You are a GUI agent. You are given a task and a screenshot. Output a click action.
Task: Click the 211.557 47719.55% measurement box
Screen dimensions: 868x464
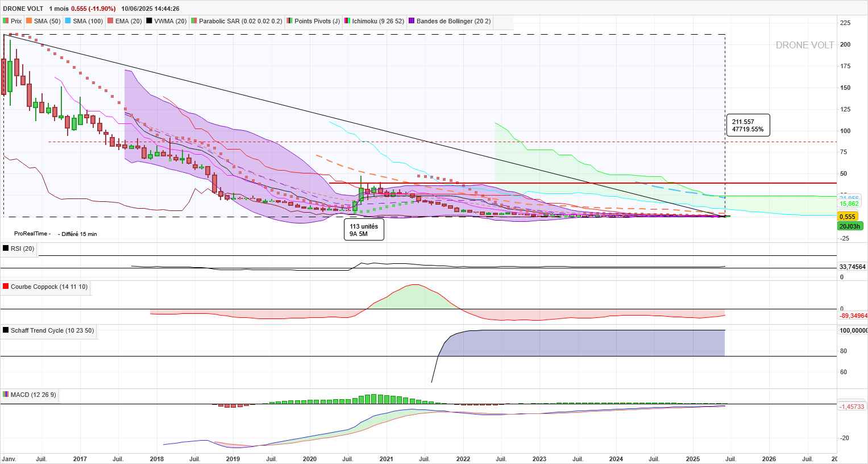pos(748,126)
